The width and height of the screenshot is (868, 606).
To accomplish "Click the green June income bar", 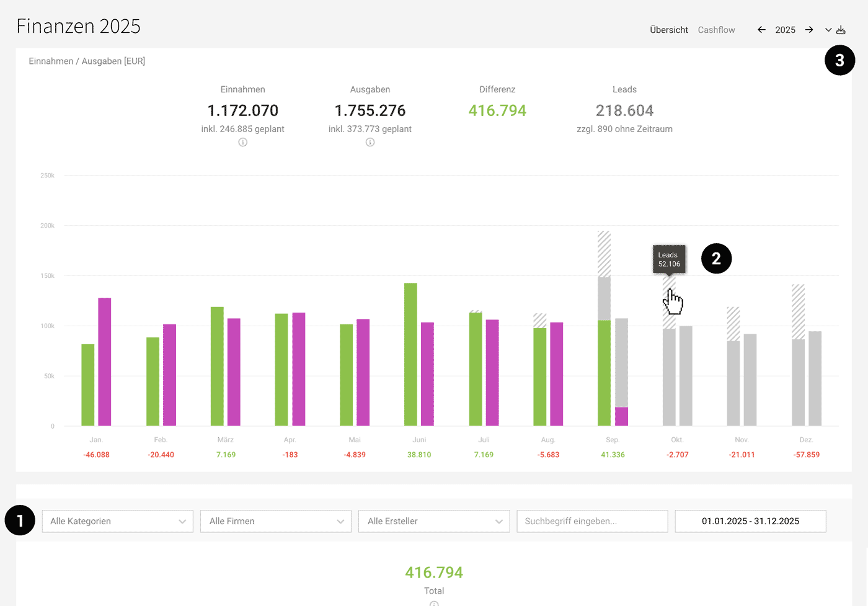I will 410,354.
